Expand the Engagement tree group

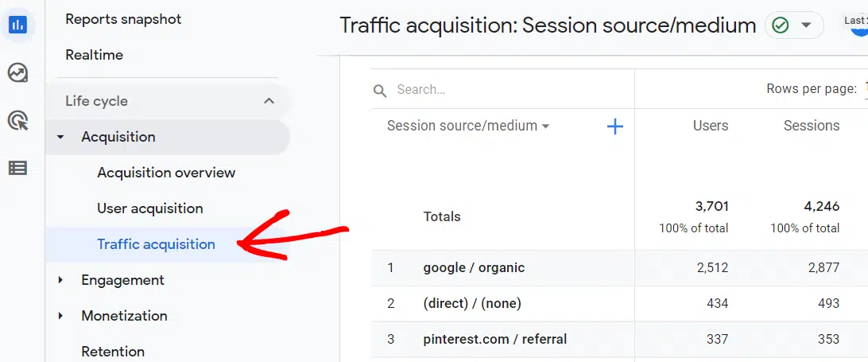coord(60,280)
